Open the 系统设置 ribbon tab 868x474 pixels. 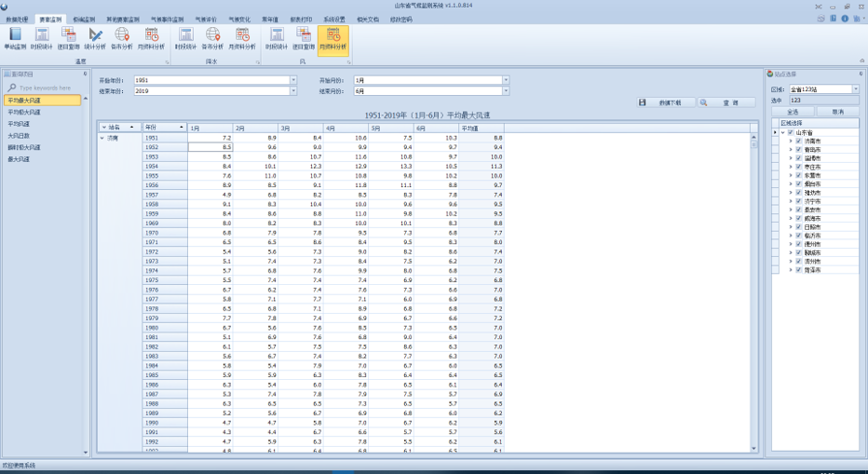click(333, 19)
